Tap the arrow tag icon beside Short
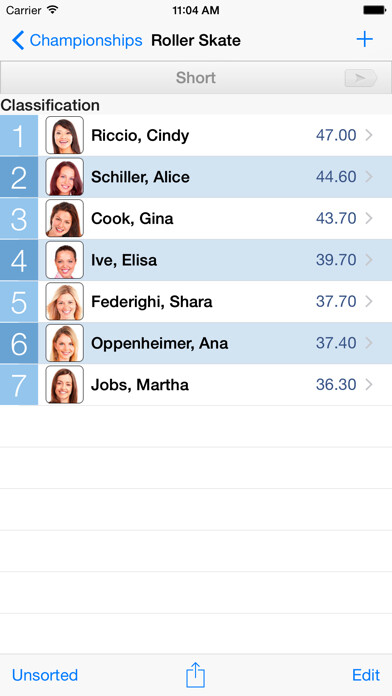This screenshot has height=696, width=392. (361, 78)
